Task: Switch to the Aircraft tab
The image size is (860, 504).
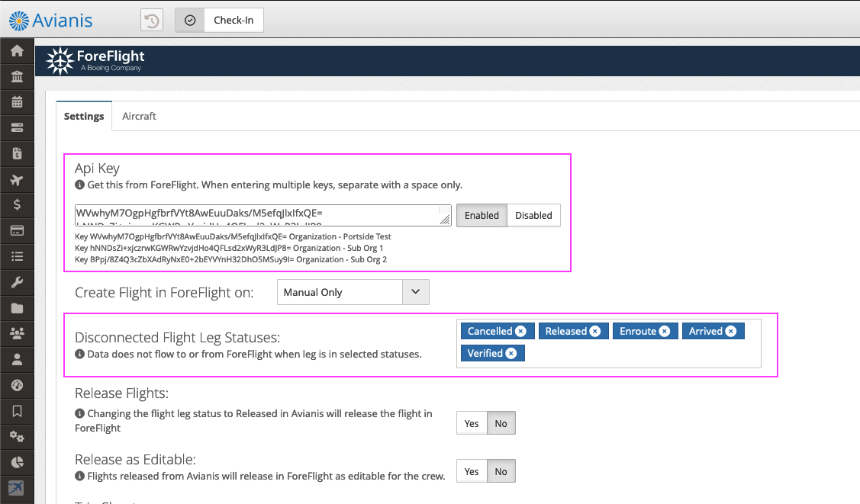Action: coord(140,116)
